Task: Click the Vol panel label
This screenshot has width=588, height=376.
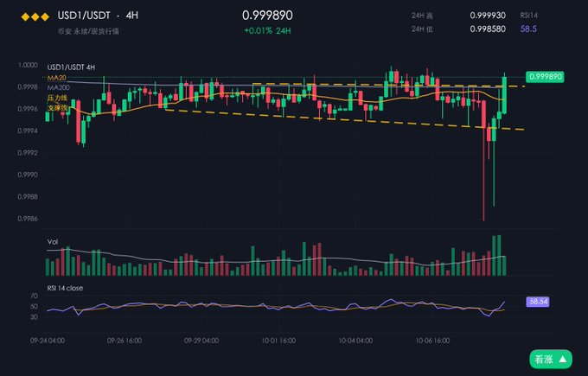Action: pyautogui.click(x=53, y=242)
